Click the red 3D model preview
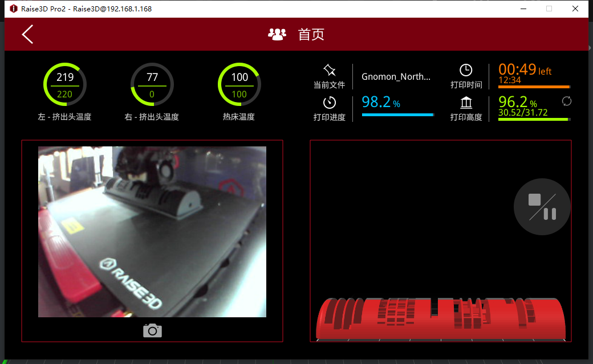This screenshot has width=593, height=364. point(440,318)
